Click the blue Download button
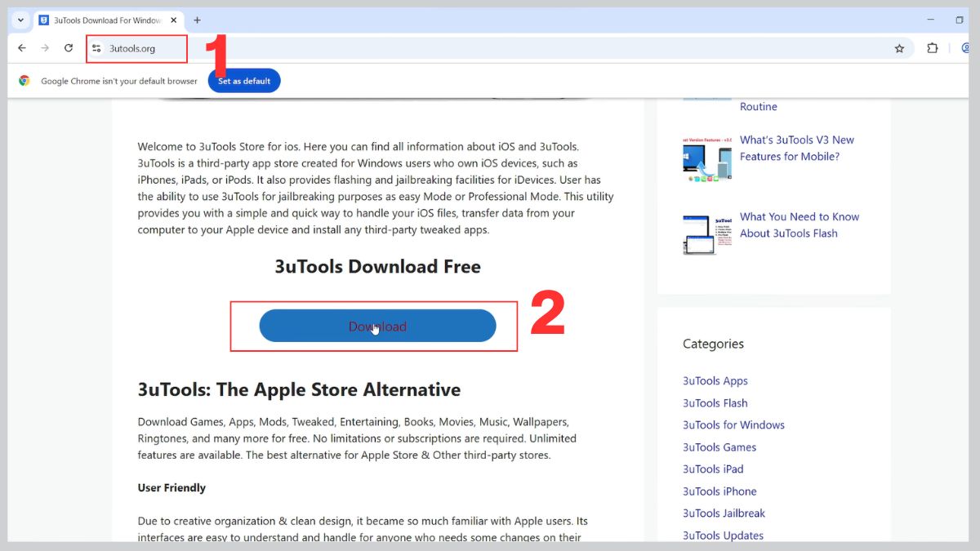980x551 pixels. [377, 326]
